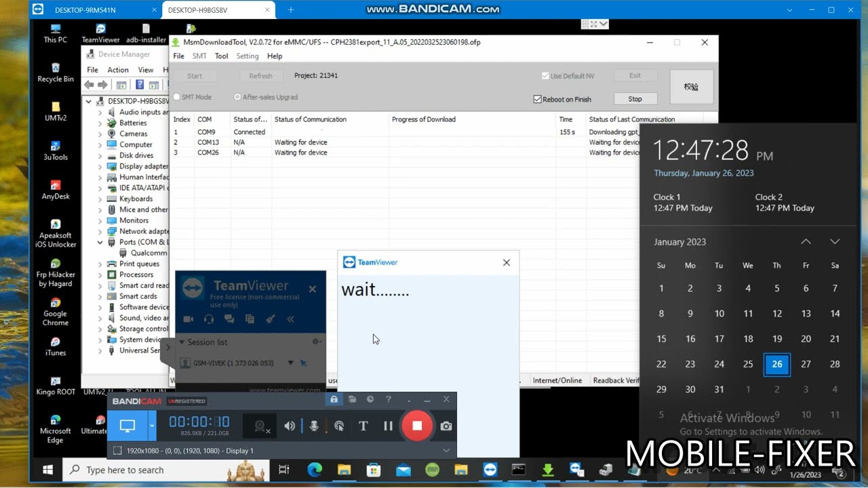Click Bandicam lock icon
Screen dimensions: 868x488
coord(334,400)
